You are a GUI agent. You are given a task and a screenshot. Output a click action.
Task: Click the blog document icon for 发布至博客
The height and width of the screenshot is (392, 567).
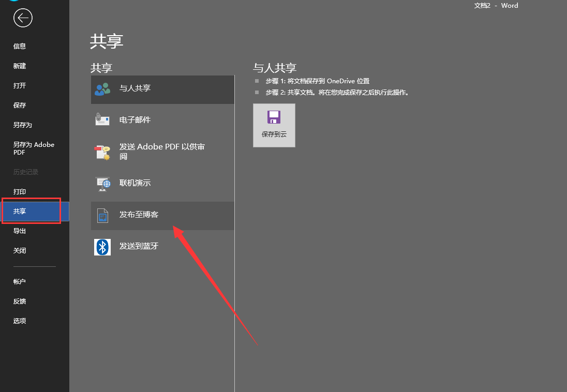tap(103, 216)
